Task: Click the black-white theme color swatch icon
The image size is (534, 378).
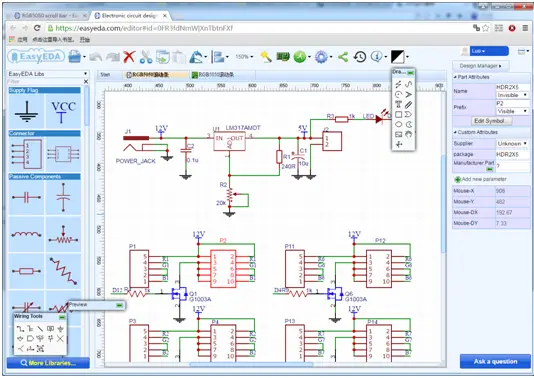Action: coord(397,57)
